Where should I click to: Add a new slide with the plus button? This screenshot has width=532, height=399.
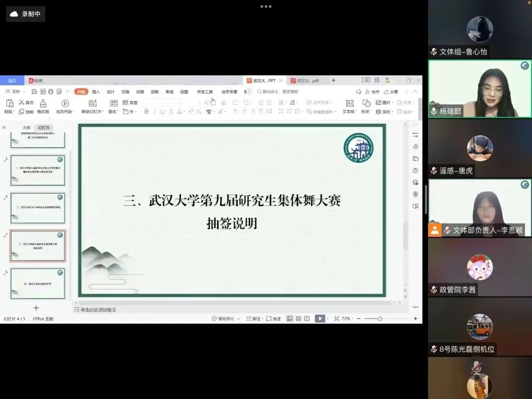pyautogui.click(x=36, y=308)
